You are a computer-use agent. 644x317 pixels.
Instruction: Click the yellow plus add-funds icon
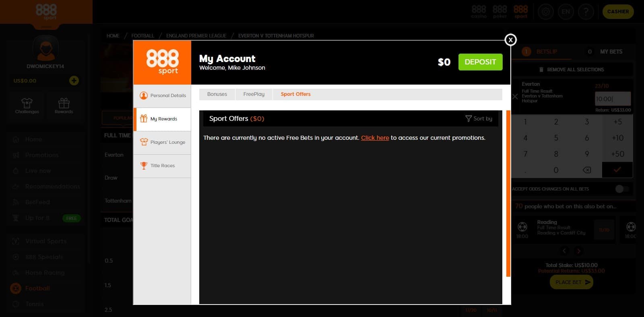pyautogui.click(x=74, y=81)
